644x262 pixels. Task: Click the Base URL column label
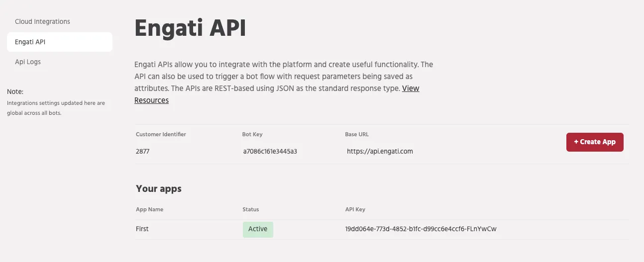[x=357, y=134]
